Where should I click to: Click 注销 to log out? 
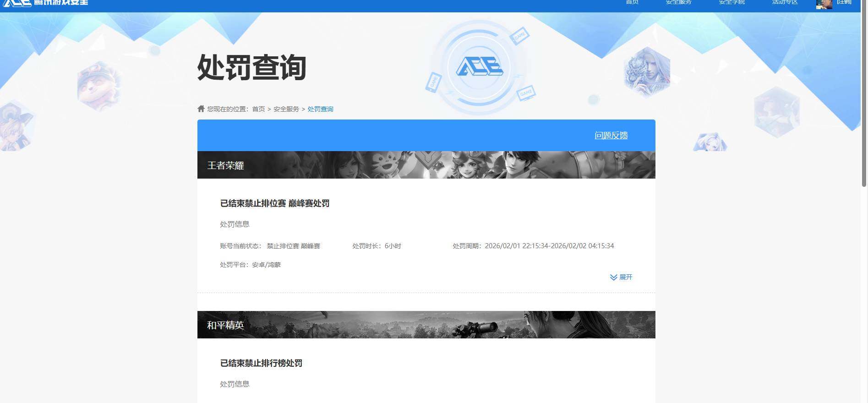[844, 2]
